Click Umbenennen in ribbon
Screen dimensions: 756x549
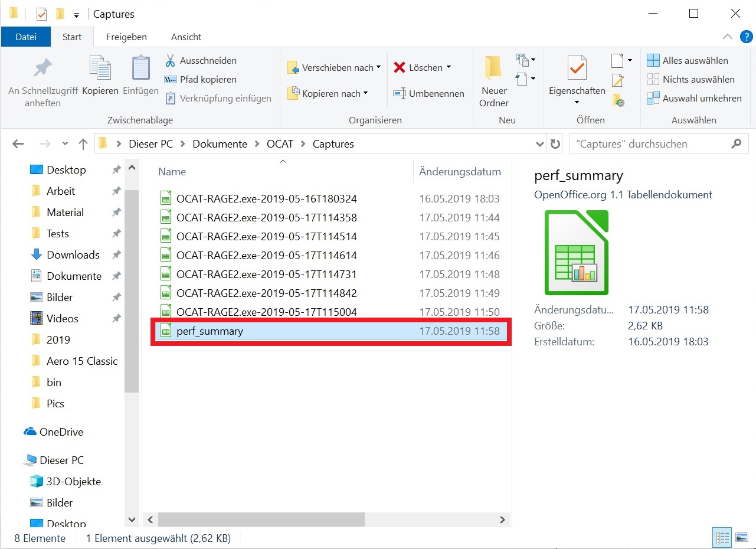pyautogui.click(x=429, y=93)
